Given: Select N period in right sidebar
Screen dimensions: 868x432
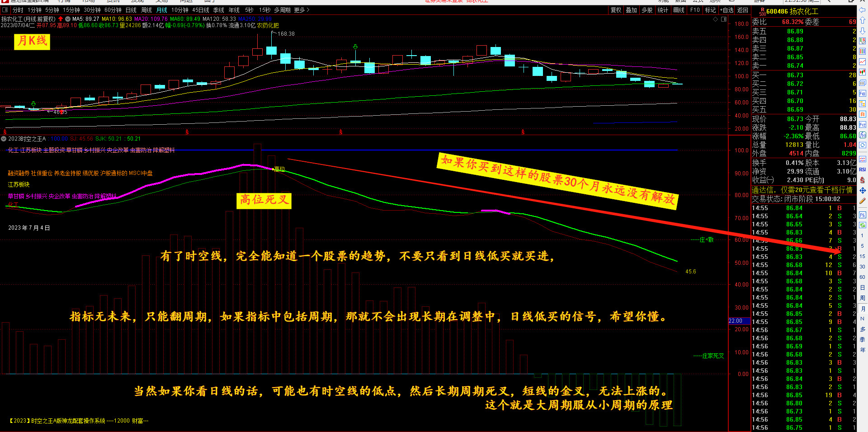Looking at the screenshot, I should tap(863, 319).
